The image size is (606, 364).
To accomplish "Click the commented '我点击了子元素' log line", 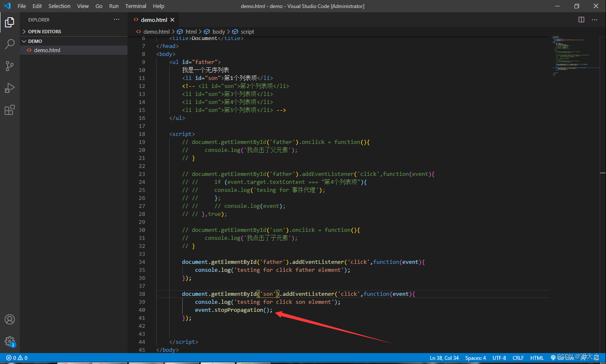I will tap(240, 238).
